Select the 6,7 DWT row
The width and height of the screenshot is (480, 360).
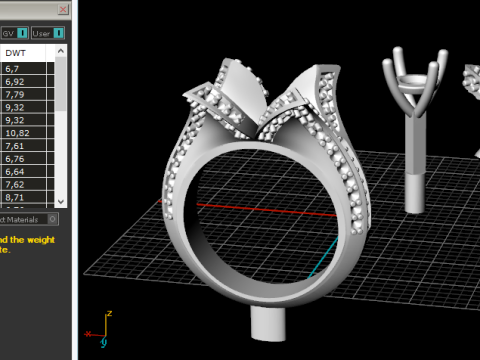click(x=23, y=69)
